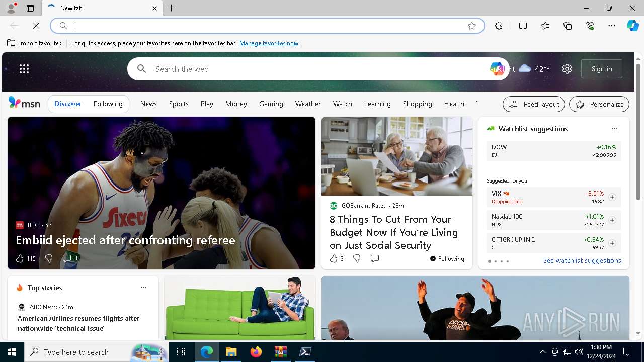Open the tab actions menu icon
Screen dimensions: 644x362
click(x=30, y=8)
